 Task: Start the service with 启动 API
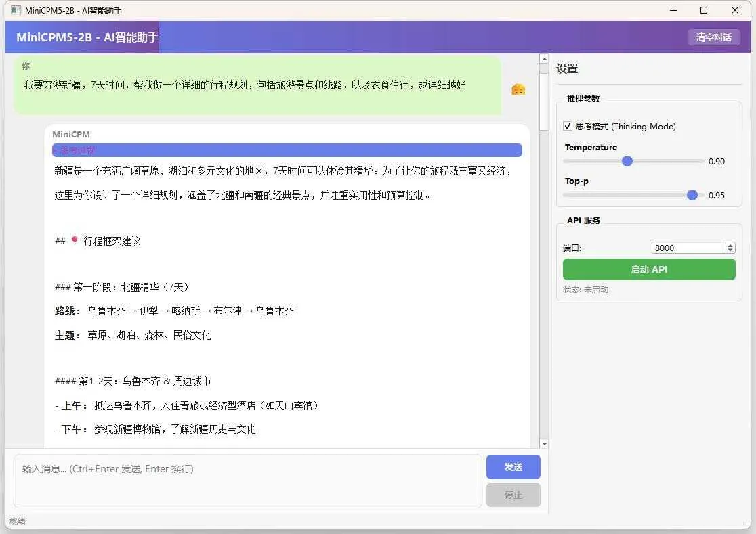pos(649,269)
